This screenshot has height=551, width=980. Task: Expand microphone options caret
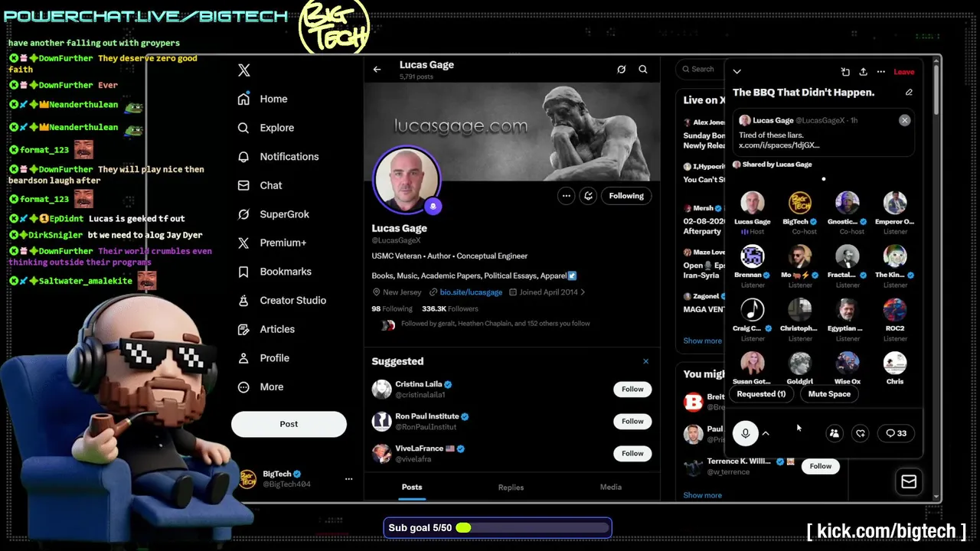coord(766,434)
